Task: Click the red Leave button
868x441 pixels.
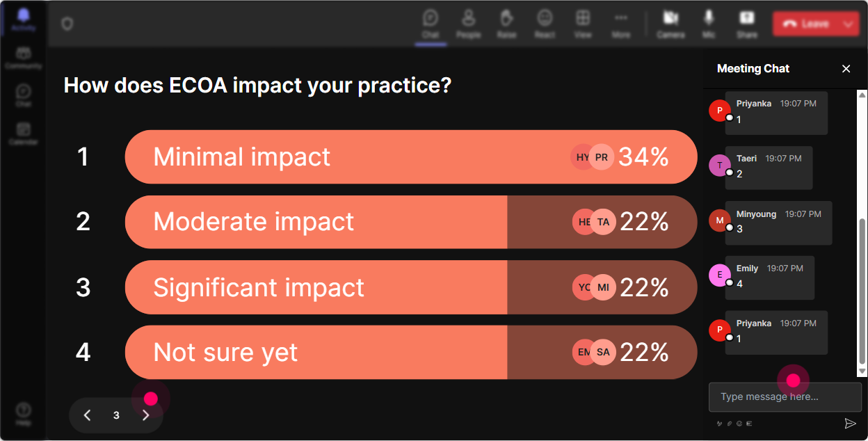Action: 806,24
